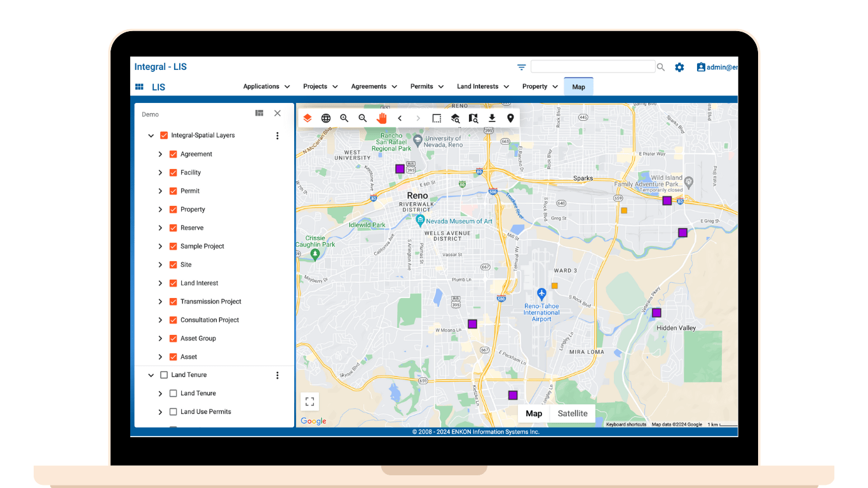Click into the top search field
This screenshot has width=868, height=488.
[592, 67]
